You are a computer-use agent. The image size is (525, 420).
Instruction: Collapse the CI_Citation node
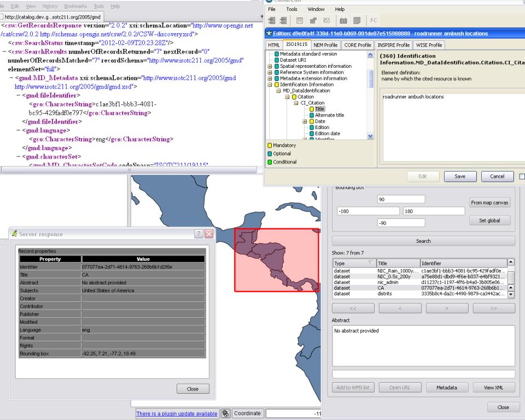pos(296,103)
